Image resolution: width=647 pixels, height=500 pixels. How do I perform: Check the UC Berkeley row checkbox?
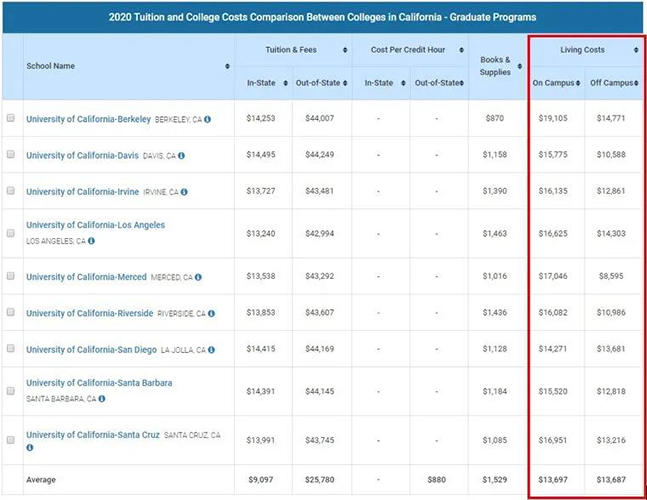11,118
